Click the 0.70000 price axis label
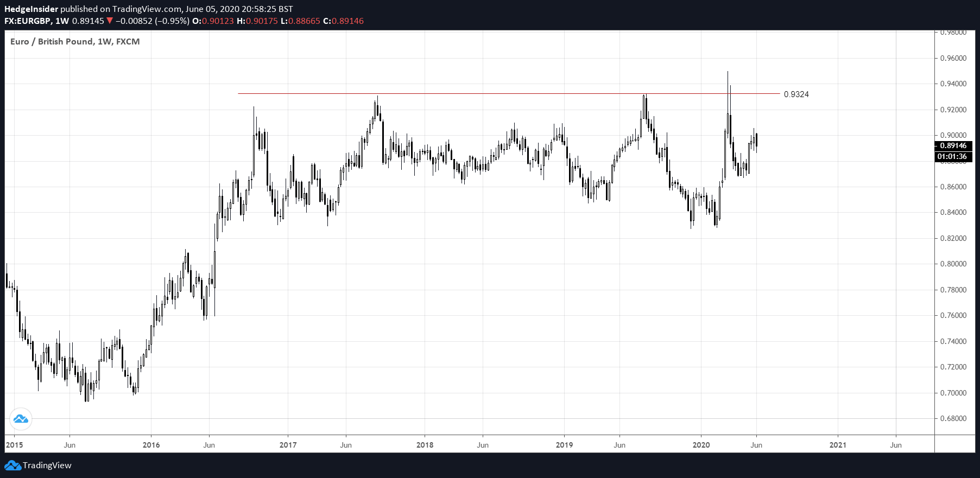The image size is (980, 478). [953, 393]
